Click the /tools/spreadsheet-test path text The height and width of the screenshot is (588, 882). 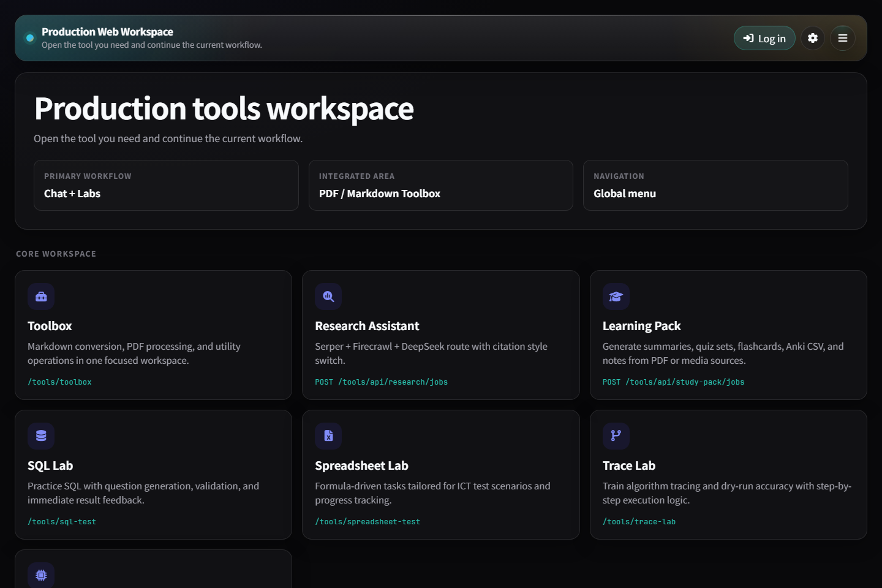point(367,521)
